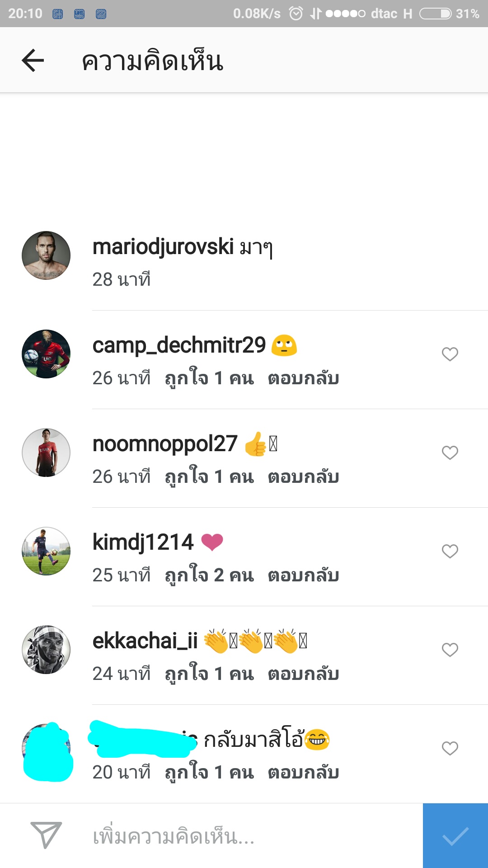Open mariodjurovski username link
Image resolution: width=488 pixels, height=868 pixels.
(163, 247)
